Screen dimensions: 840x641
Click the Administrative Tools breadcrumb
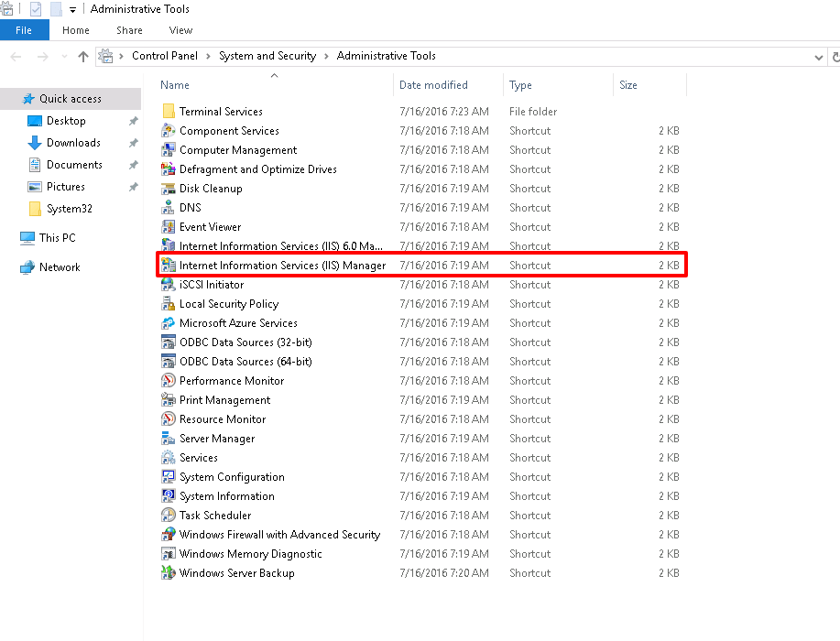[x=387, y=56]
